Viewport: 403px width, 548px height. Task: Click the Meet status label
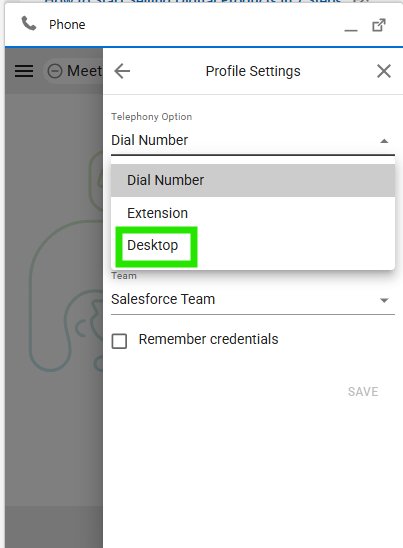tap(84, 71)
